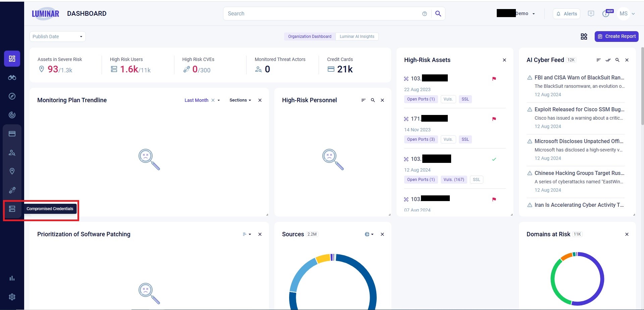The image size is (644, 310).
Task: Open the Publish Date dropdown
Action: [x=58, y=37]
